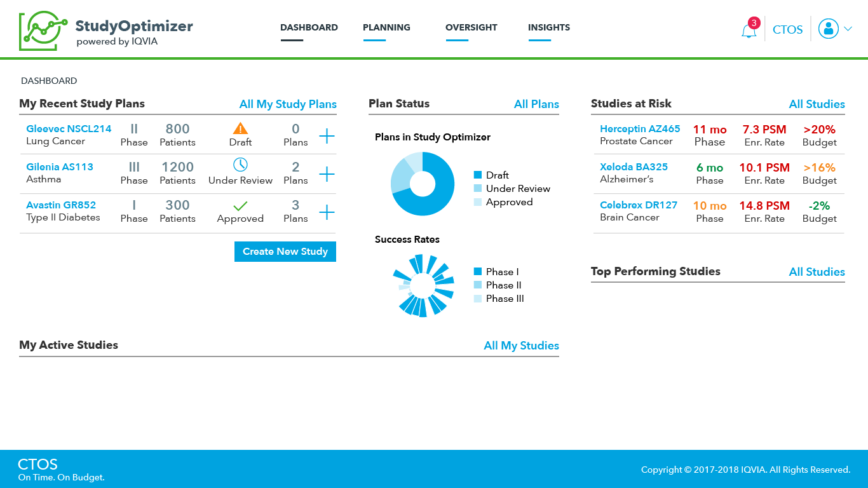Click the 6 mo phase value
Viewport: 868px width, 488px height.
[x=710, y=168]
